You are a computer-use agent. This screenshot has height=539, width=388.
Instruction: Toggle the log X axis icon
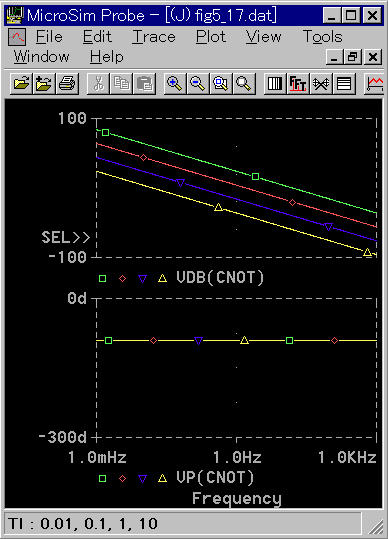(275, 83)
